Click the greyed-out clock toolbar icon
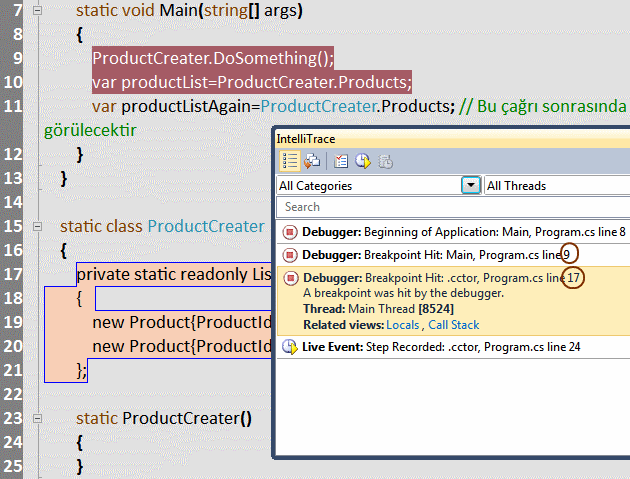This screenshot has width=630, height=479. click(385, 162)
